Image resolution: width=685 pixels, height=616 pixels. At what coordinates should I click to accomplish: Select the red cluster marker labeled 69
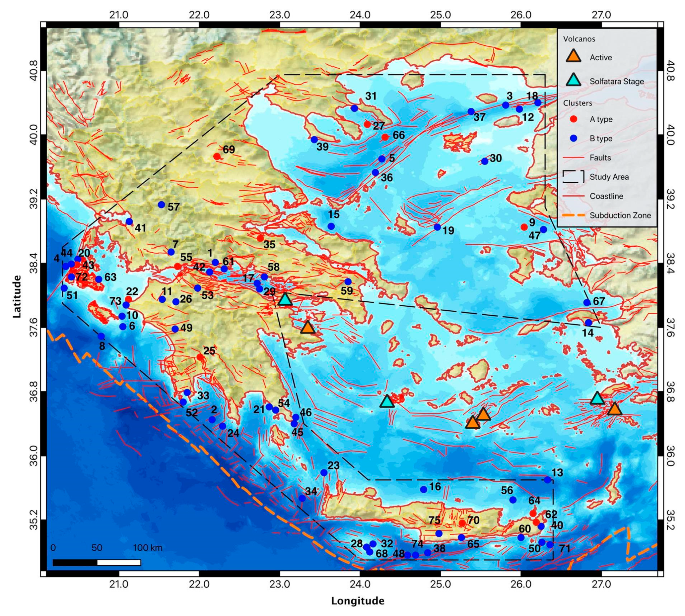pos(217,156)
